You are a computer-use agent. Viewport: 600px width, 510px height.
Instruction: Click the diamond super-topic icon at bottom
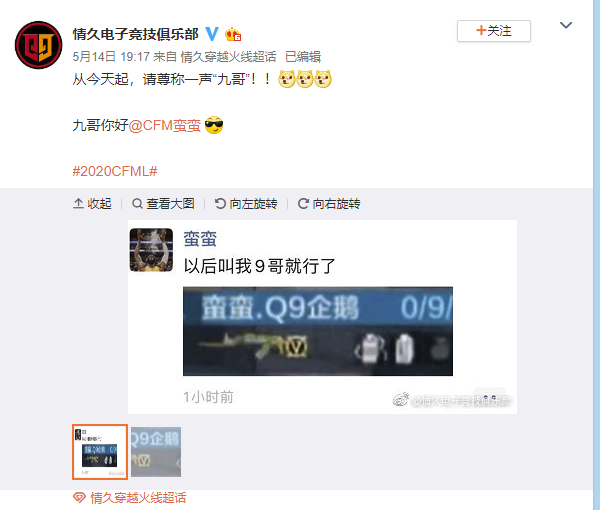point(79,498)
